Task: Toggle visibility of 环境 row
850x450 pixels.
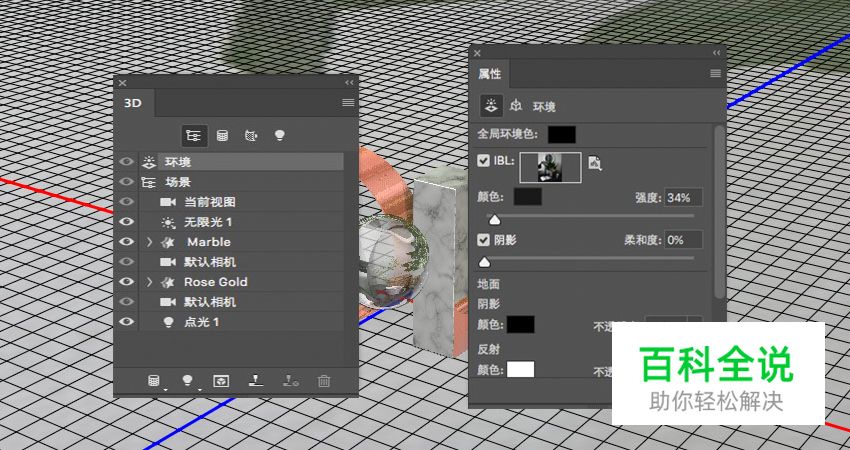Action: click(126, 162)
